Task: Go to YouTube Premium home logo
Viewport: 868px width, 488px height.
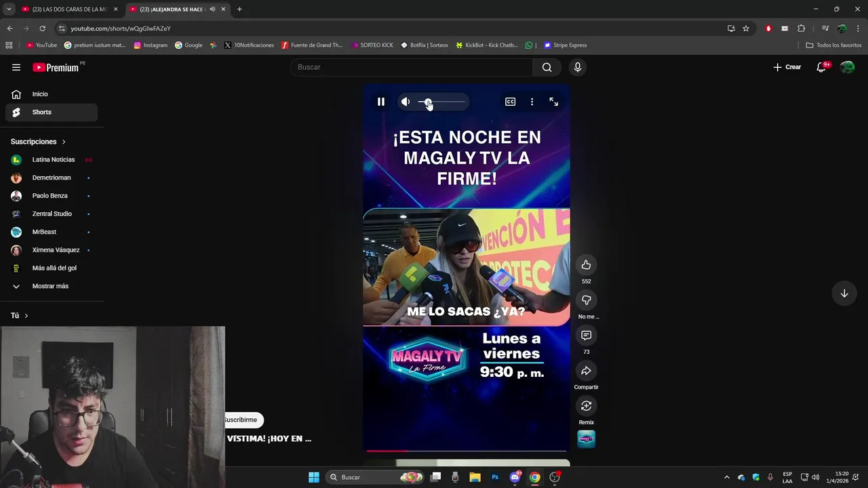Action: pos(56,67)
